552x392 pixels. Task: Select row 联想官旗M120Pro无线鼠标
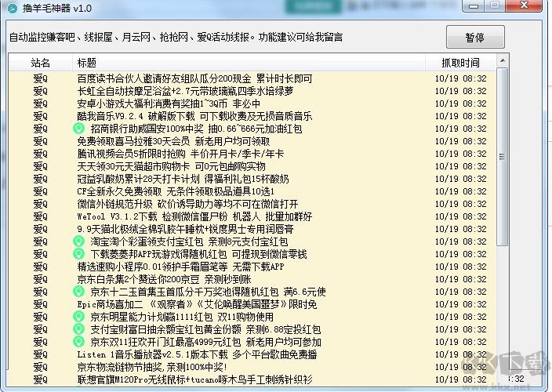tap(252, 379)
